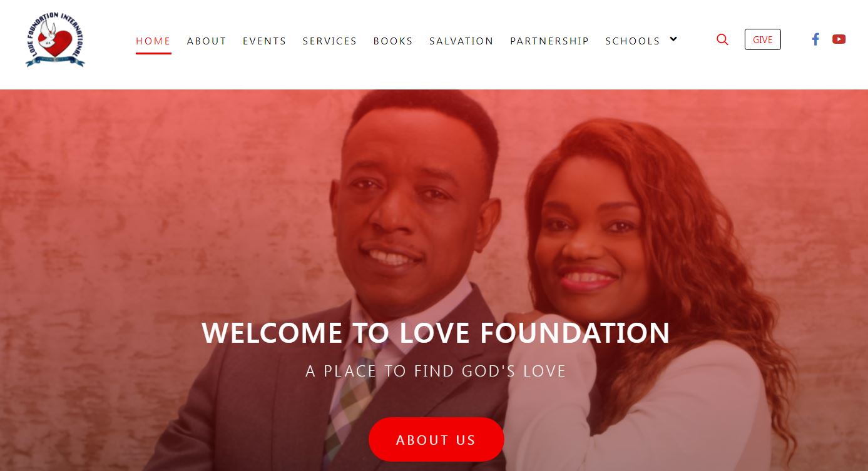868x471 pixels.
Task: Open the EVENTS page link
Action: click(x=265, y=41)
